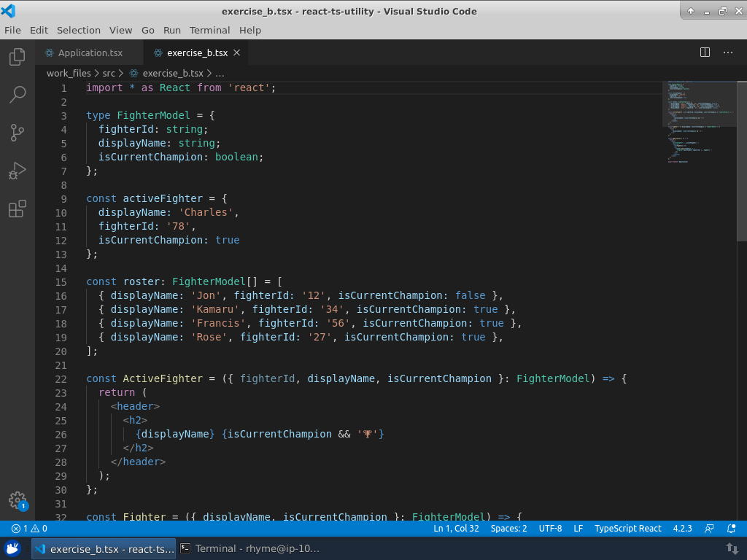Click the VS Code logo in title bar
Viewport: 747px width, 560px height.
8,11
